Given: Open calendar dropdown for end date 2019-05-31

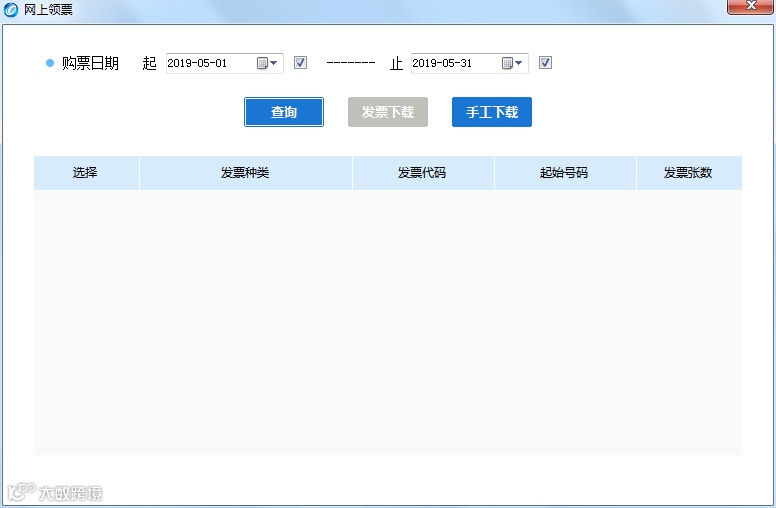Looking at the screenshot, I should coord(512,63).
